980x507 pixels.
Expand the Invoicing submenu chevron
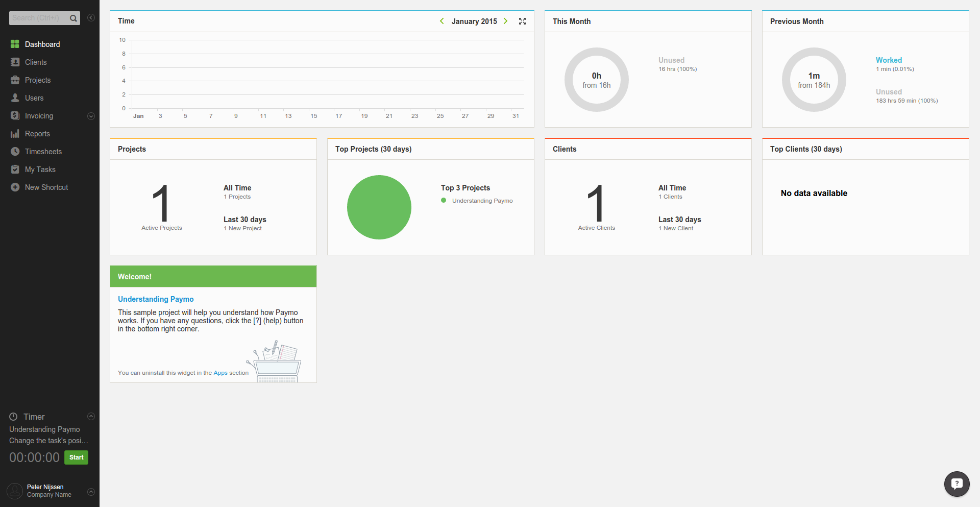(91, 116)
